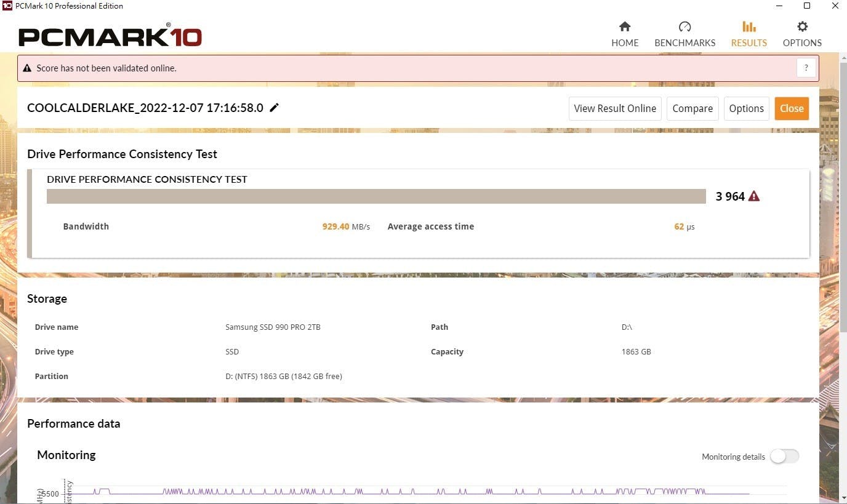Click the vertical scrollbar up arrow
Image resolution: width=847 pixels, height=504 pixels.
coord(843,58)
